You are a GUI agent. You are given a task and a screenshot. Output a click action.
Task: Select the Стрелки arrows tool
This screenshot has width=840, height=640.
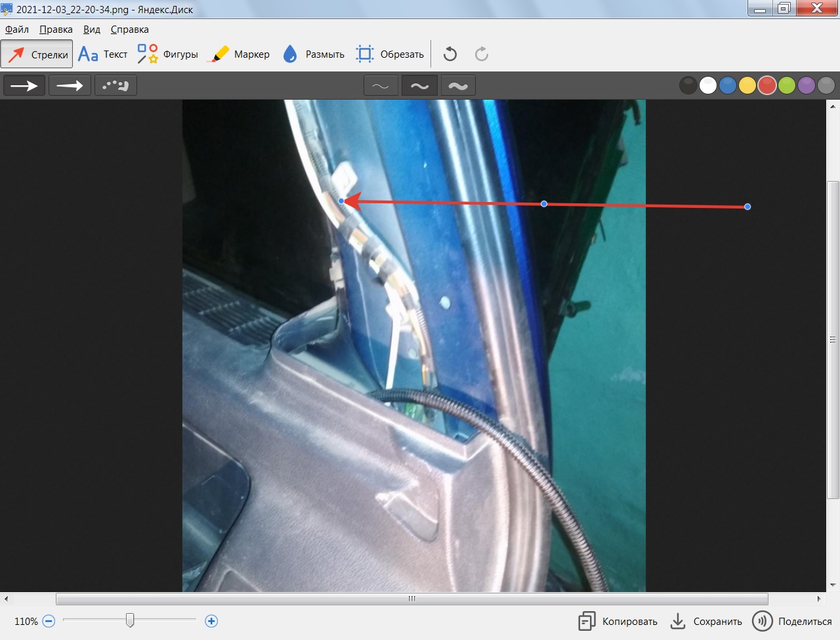point(37,54)
